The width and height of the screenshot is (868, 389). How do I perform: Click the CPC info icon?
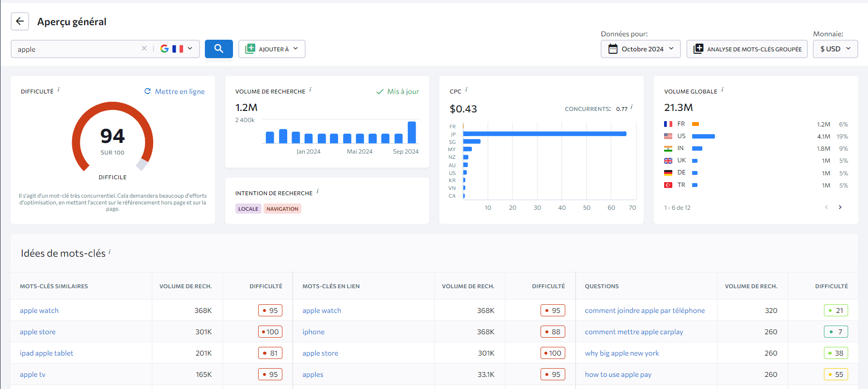(466, 90)
